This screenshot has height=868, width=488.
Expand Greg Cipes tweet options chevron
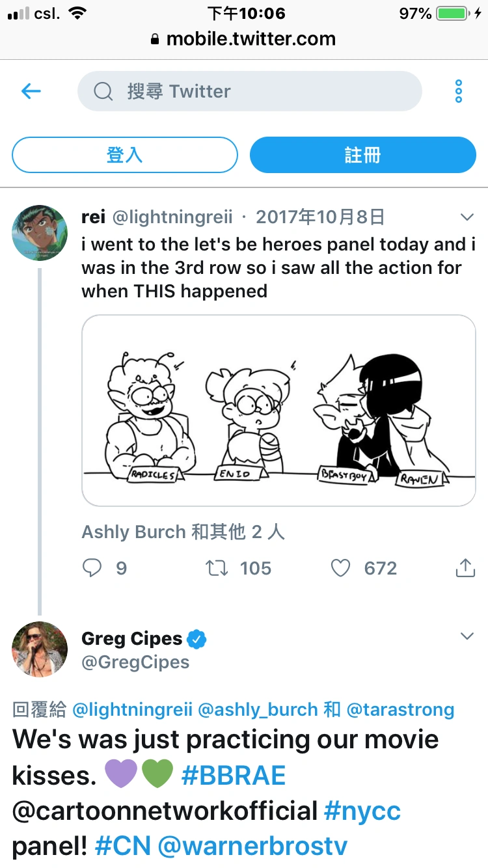(467, 636)
